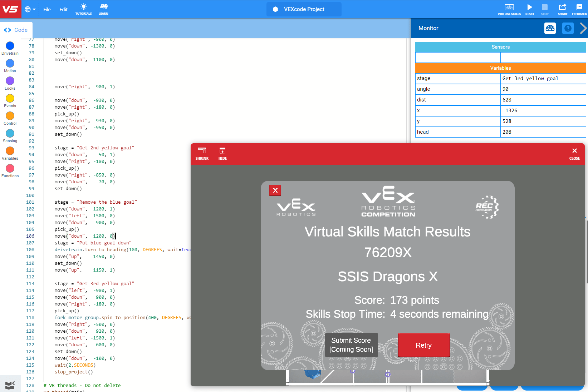Place cursor on 'Get 2nd yellow goal' string
588x392 pixels.
pos(106,148)
